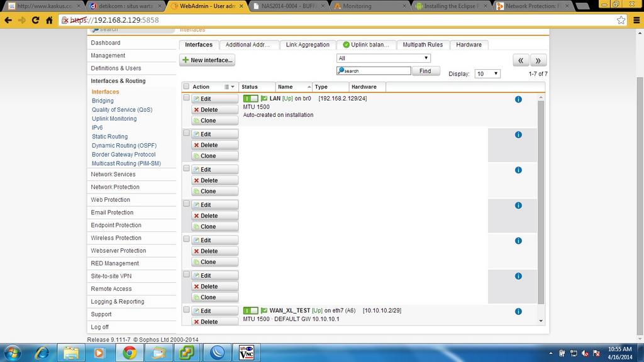Viewport: 644px width, 362px height.
Task: Click interface list vertical scrollbar
Action: pos(541,201)
